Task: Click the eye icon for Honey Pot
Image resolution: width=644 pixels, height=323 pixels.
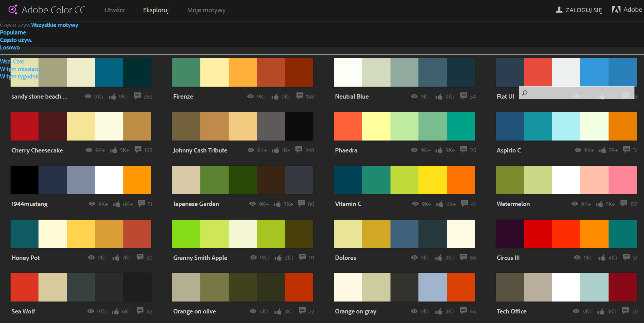Action: point(91,258)
